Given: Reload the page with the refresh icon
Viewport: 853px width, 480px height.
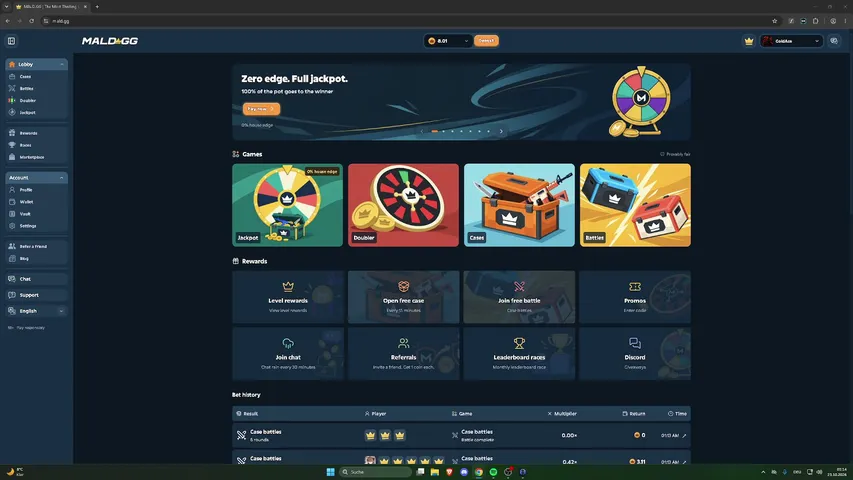Looking at the screenshot, I should (x=32, y=21).
